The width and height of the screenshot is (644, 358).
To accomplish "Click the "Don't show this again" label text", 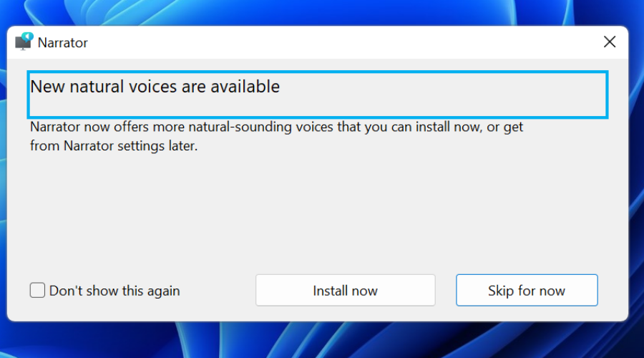I will tap(114, 291).
